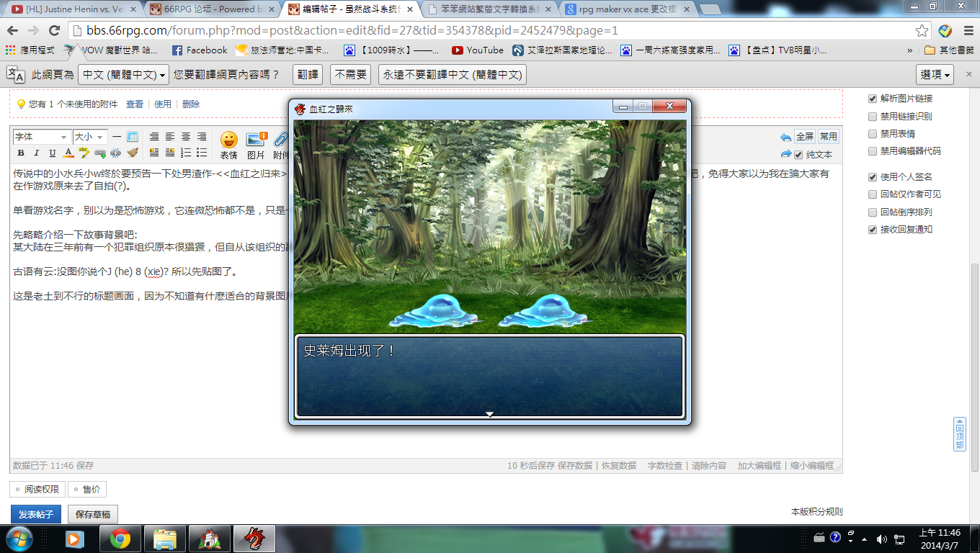The width and height of the screenshot is (980, 553).
Task: Insert a numbered list
Action: pyautogui.click(x=186, y=153)
